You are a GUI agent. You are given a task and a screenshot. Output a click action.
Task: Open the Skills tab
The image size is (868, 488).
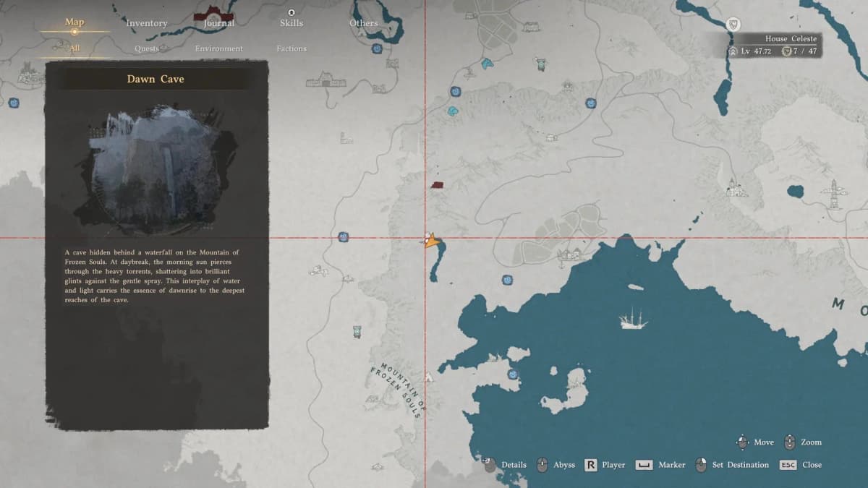coord(292,23)
